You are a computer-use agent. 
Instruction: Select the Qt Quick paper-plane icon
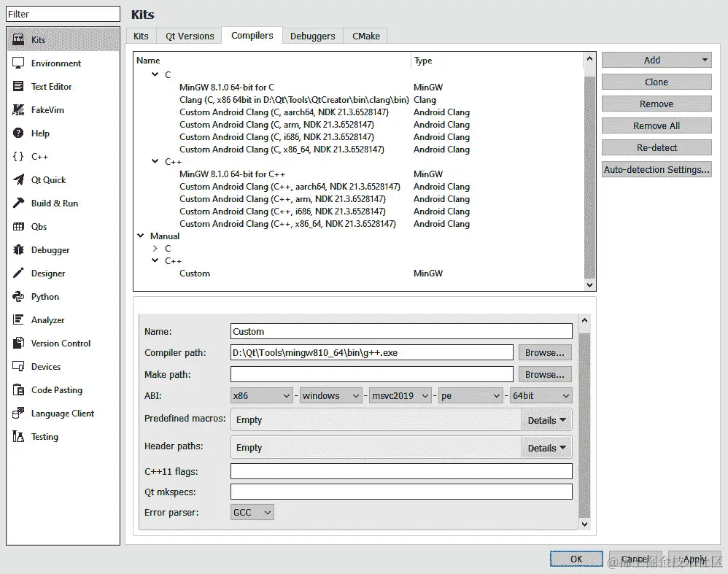pos(18,179)
